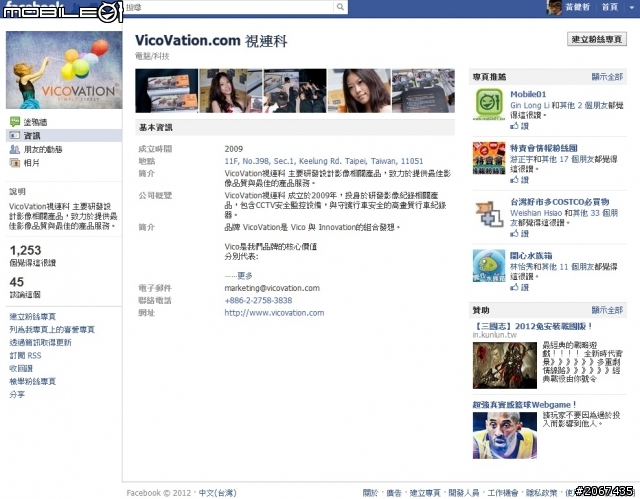Click the 關於 footer link
The image size is (640, 499).
pyautogui.click(x=370, y=493)
